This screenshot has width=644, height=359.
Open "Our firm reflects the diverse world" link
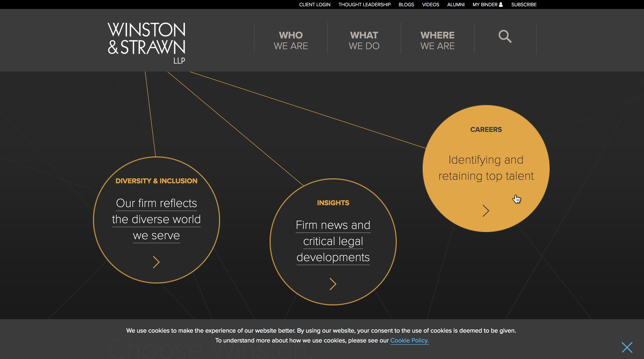click(156, 219)
